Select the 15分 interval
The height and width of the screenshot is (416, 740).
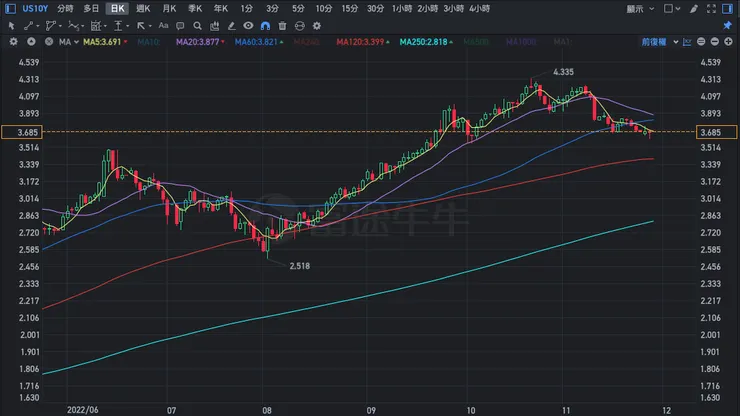350,8
